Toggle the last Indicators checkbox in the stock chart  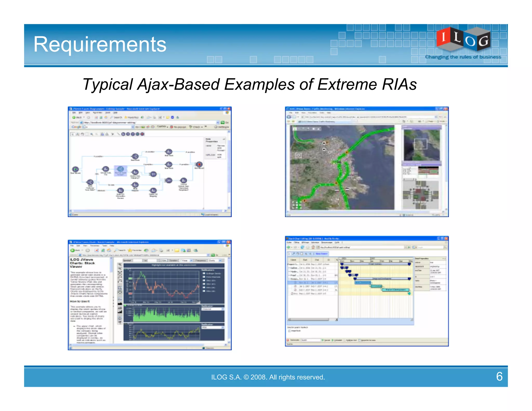tap(204, 291)
